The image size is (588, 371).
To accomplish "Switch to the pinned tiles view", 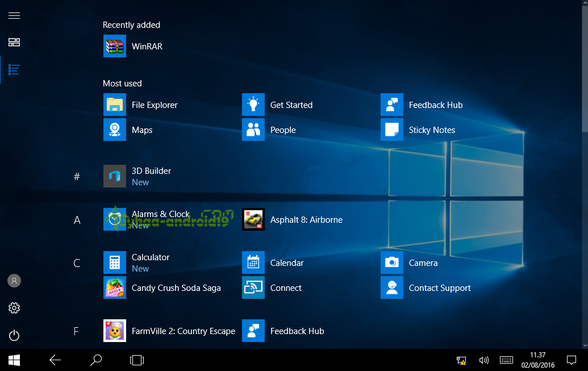I will click(x=14, y=43).
